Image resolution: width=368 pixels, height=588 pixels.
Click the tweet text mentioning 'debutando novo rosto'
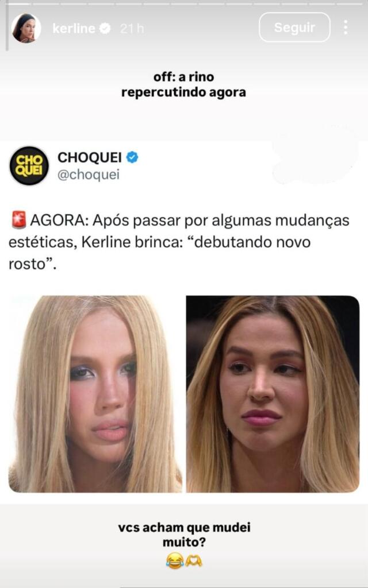click(x=179, y=242)
